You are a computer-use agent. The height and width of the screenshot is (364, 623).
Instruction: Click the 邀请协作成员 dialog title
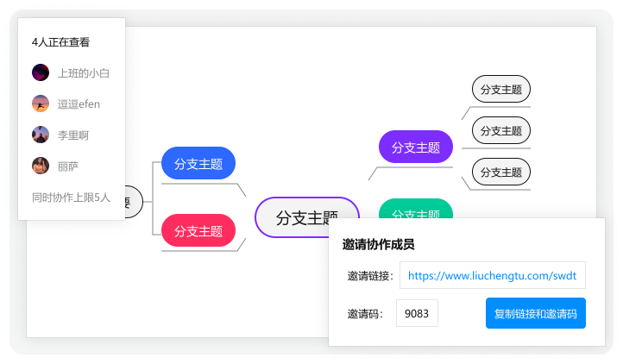pyautogui.click(x=378, y=244)
